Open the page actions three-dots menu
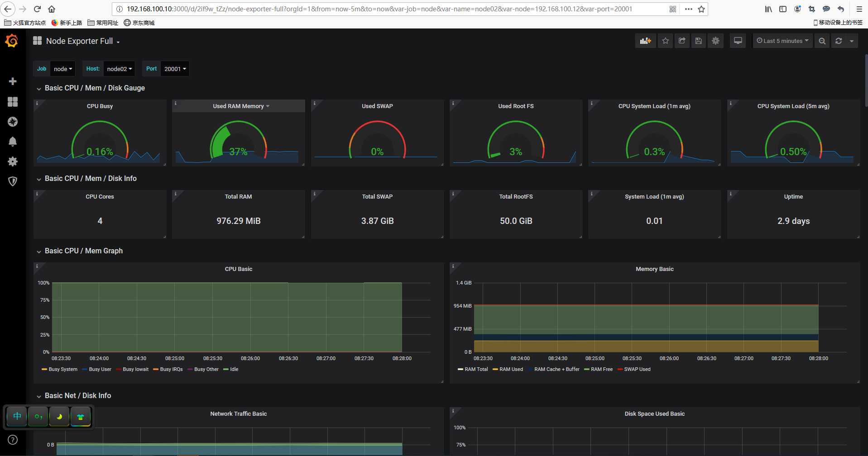 click(688, 9)
